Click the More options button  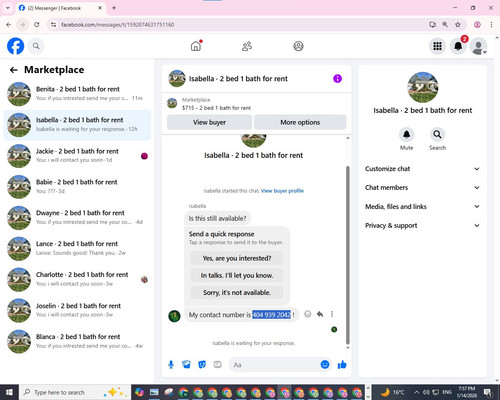click(300, 122)
